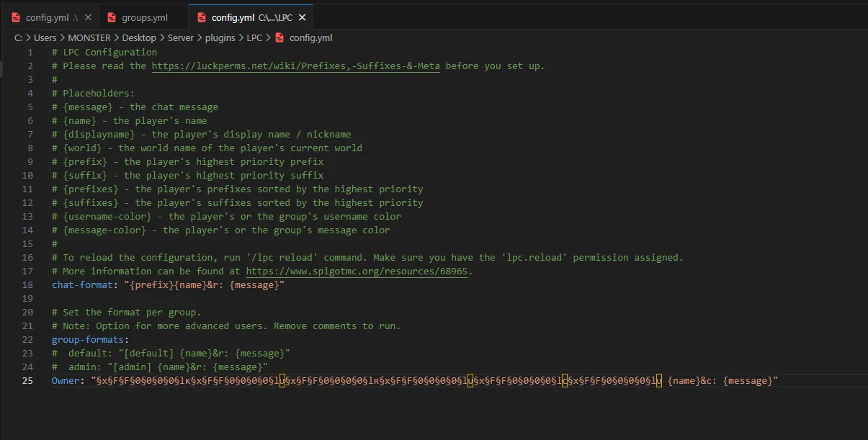Viewport: 868px width, 440px height.
Task: Click the {displayname} comment on line 7
Action: click(x=202, y=134)
